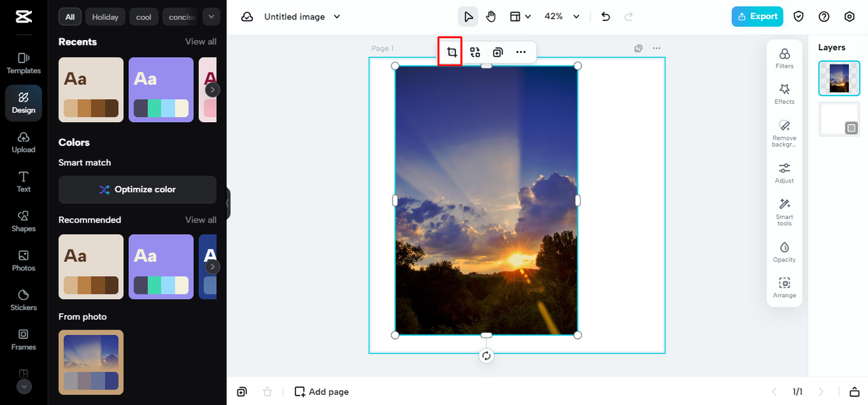Viewport: 868px width, 405px height.
Task: Apply the purple Recents theme card
Action: pyautogui.click(x=161, y=90)
